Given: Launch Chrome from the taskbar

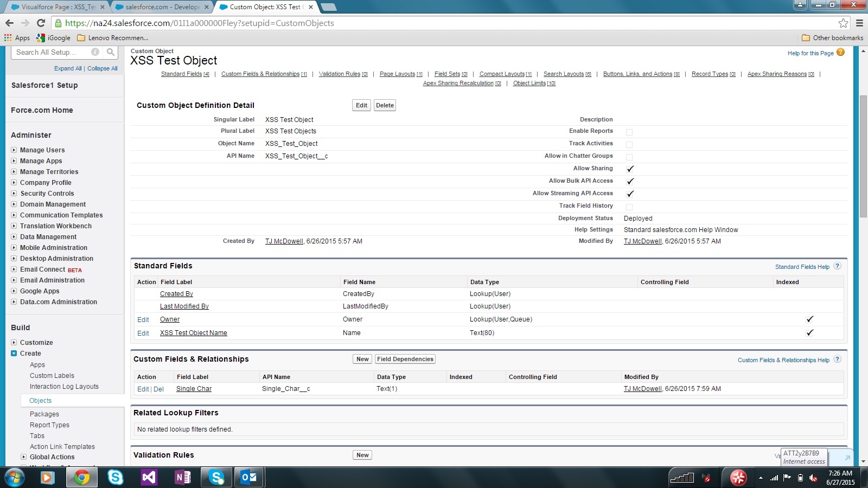Looking at the screenshot, I should [81, 478].
